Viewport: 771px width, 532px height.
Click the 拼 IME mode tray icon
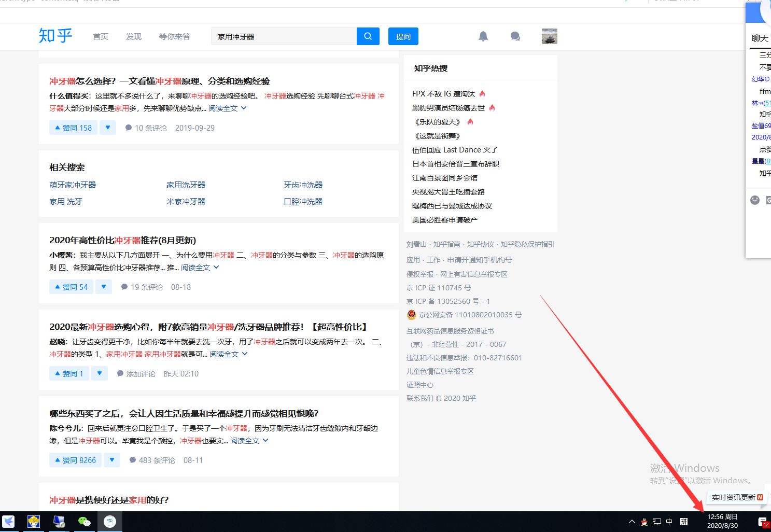pos(684,522)
